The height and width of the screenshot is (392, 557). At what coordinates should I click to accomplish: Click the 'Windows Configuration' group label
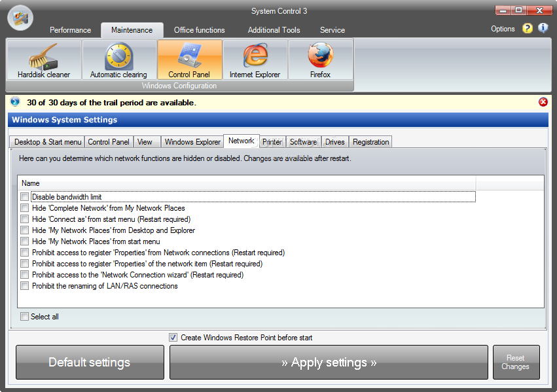point(179,86)
